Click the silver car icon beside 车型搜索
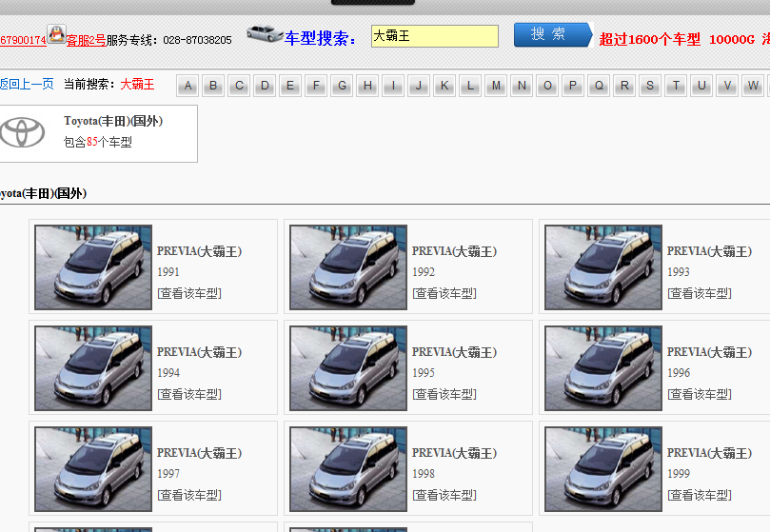The height and width of the screenshot is (532, 770). point(265,33)
